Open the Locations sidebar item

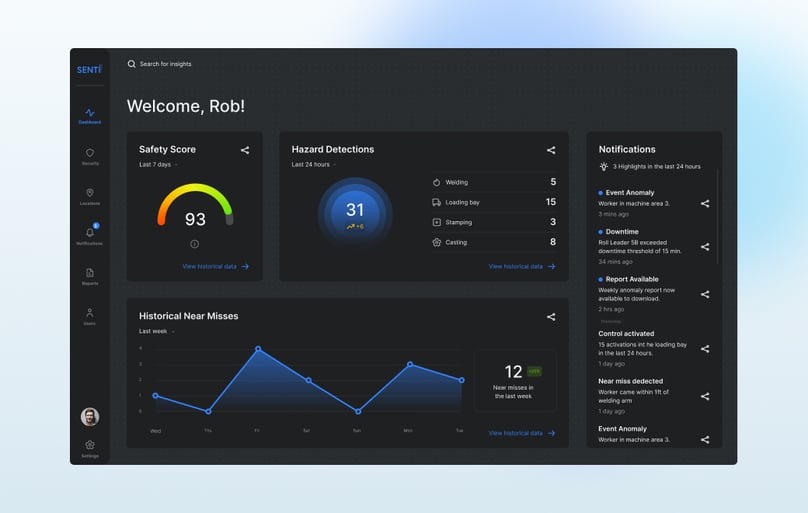[x=90, y=197]
